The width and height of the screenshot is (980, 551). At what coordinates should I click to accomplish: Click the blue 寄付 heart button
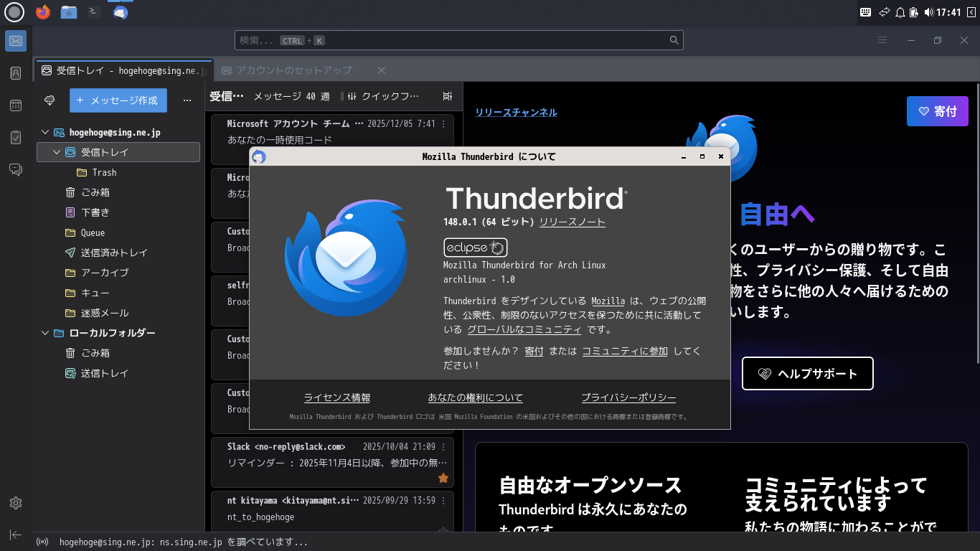(x=937, y=111)
